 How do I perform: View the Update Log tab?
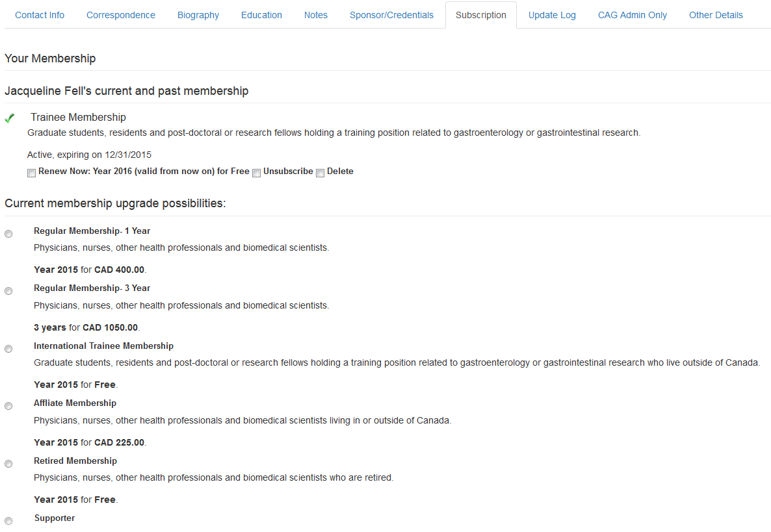[x=552, y=15]
